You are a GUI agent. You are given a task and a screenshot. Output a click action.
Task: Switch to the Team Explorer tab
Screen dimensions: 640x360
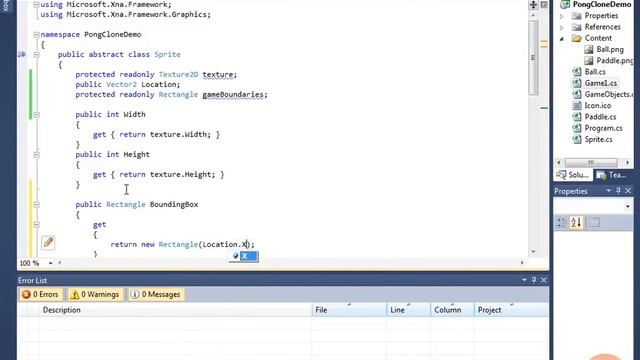[612, 175]
